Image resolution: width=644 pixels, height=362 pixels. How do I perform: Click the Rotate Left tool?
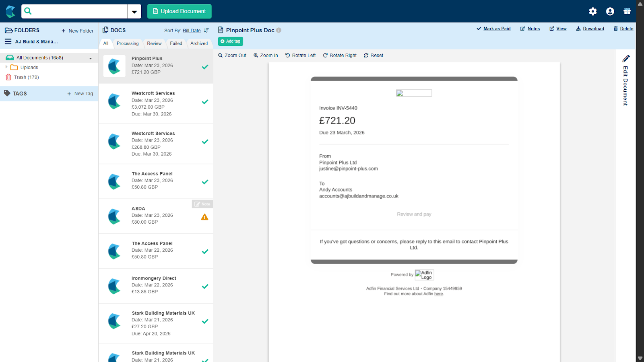[x=300, y=56]
